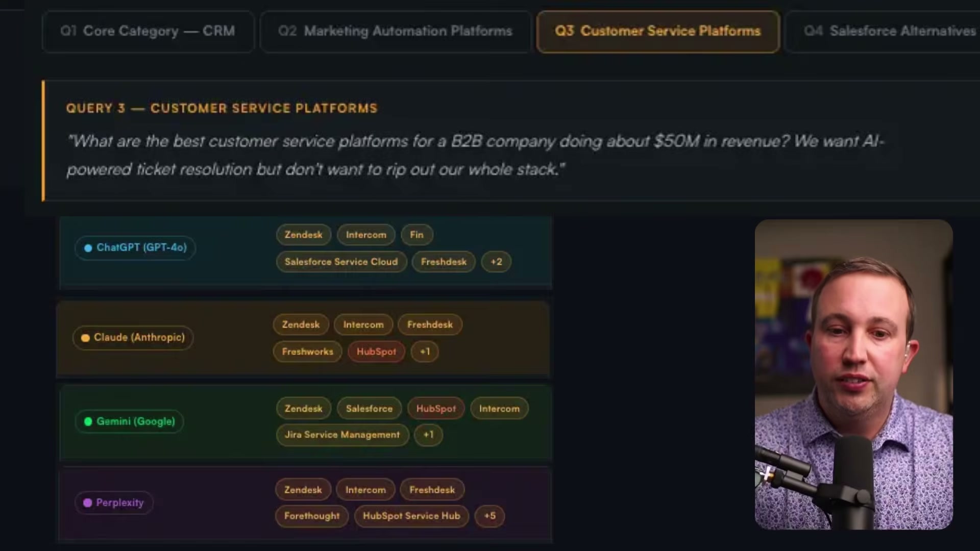Click Freshdesk tag in ChatGPT row

pyautogui.click(x=444, y=262)
